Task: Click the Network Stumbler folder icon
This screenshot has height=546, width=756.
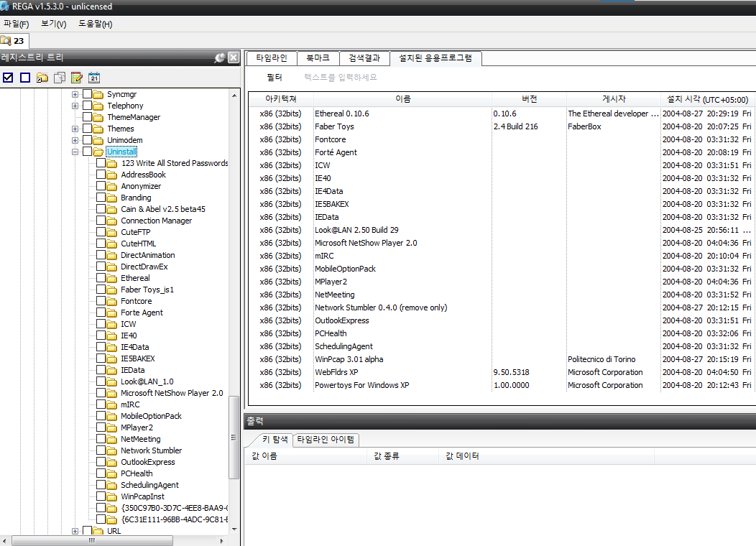Action: [112, 450]
